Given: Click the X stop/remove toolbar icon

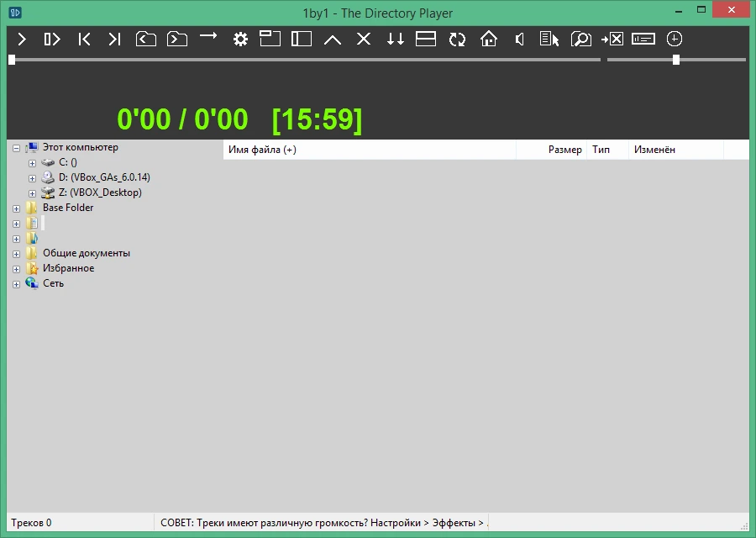Looking at the screenshot, I should (x=364, y=39).
